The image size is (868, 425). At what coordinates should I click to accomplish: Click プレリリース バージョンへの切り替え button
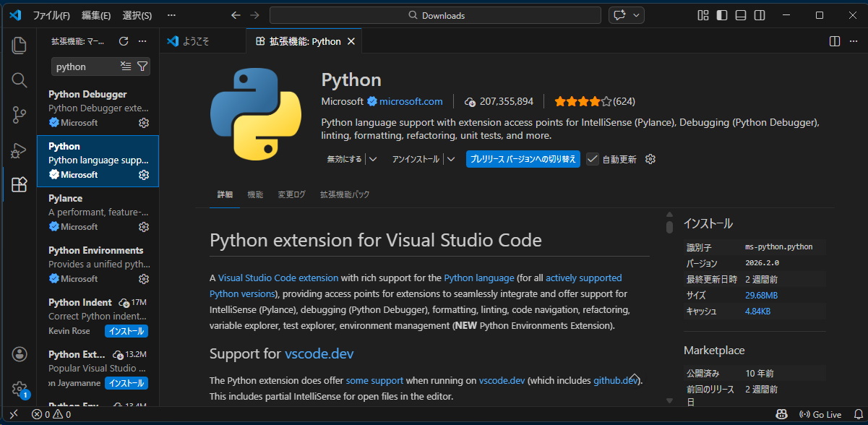coord(523,159)
